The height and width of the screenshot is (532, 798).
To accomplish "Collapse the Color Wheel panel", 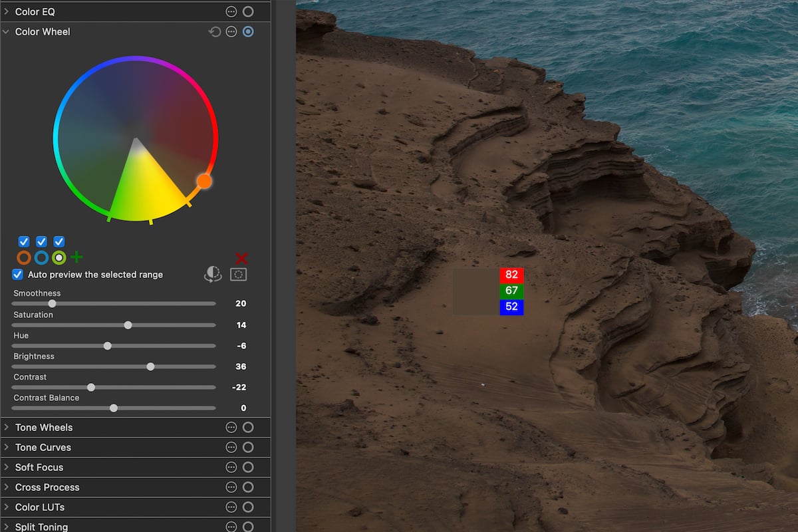I will [x=7, y=31].
